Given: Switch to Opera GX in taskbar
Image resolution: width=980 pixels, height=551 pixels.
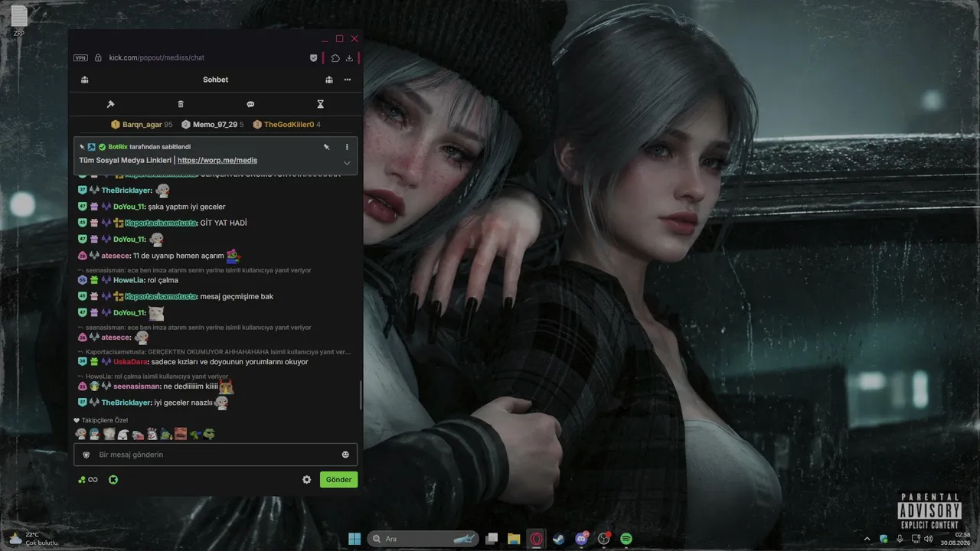Looking at the screenshot, I should pyautogui.click(x=537, y=539).
